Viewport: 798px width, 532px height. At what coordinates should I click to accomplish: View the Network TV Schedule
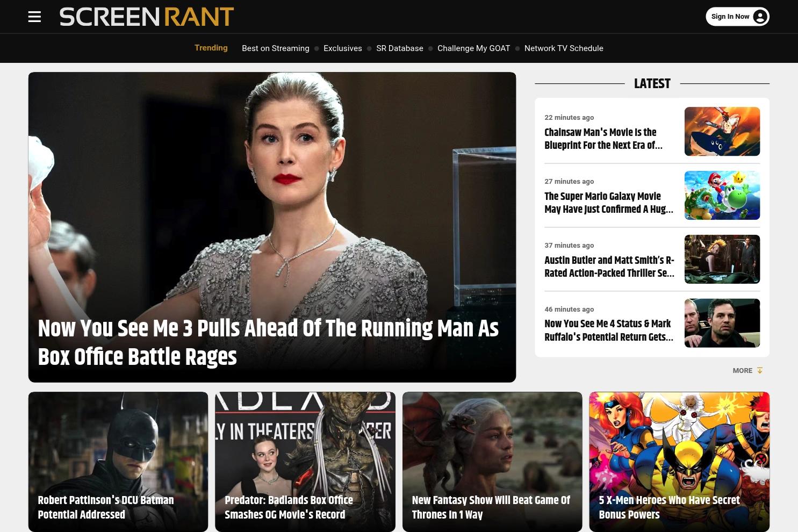point(563,48)
